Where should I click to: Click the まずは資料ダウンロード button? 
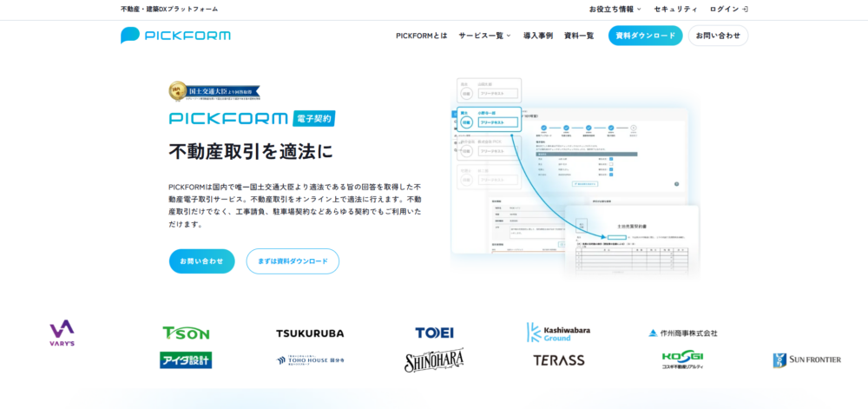click(x=293, y=261)
